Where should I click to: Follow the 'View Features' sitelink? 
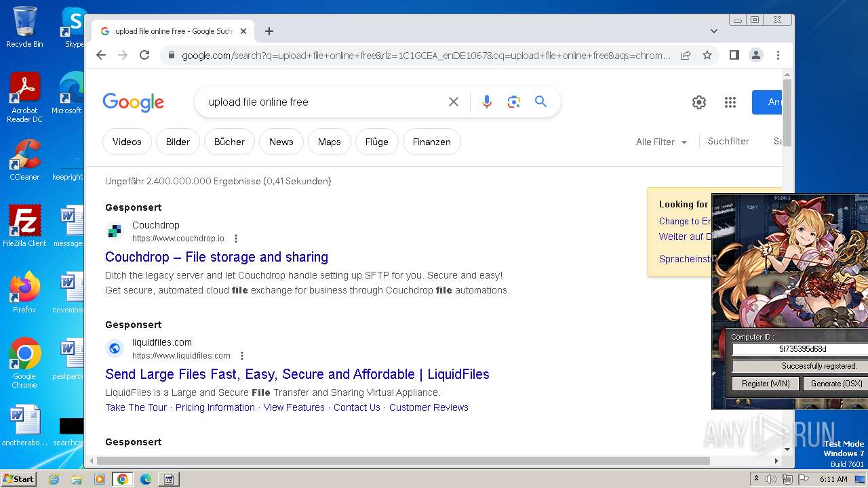294,407
